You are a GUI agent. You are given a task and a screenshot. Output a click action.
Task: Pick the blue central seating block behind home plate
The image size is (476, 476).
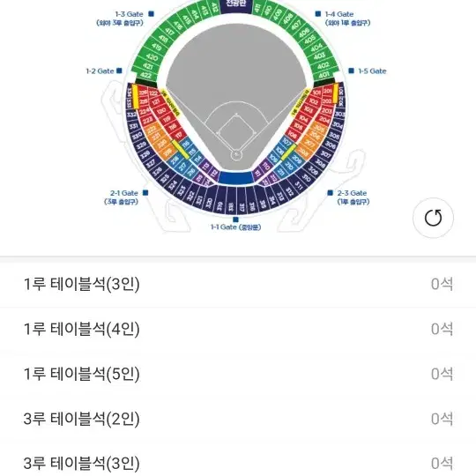point(236,177)
